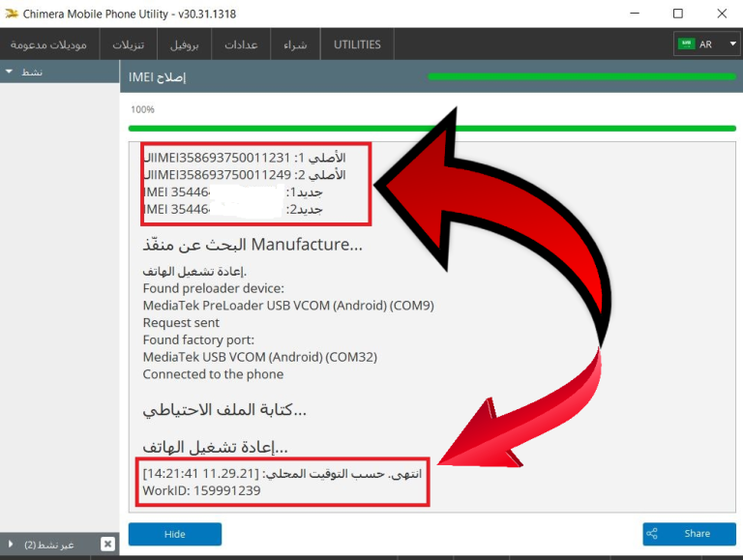Click the share icon on the Share button
This screenshot has width=743, height=560.
pos(651,534)
